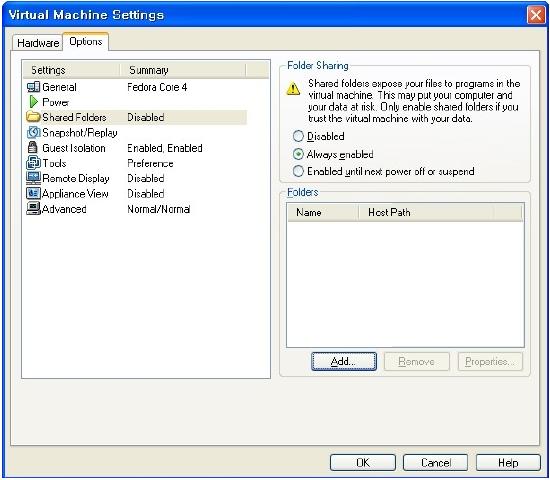Click the yellow warning triangle icon
Screen dimensions: 550x480
[293, 89]
